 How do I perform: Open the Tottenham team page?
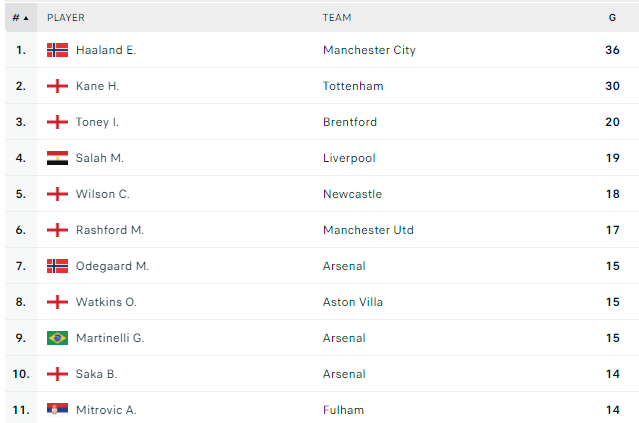[353, 86]
